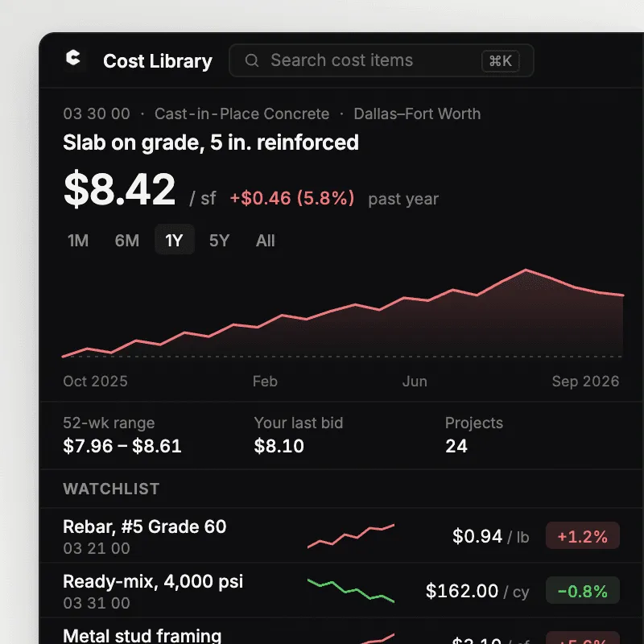Click the Jun axis label
The image size is (644, 644).
pyautogui.click(x=415, y=381)
